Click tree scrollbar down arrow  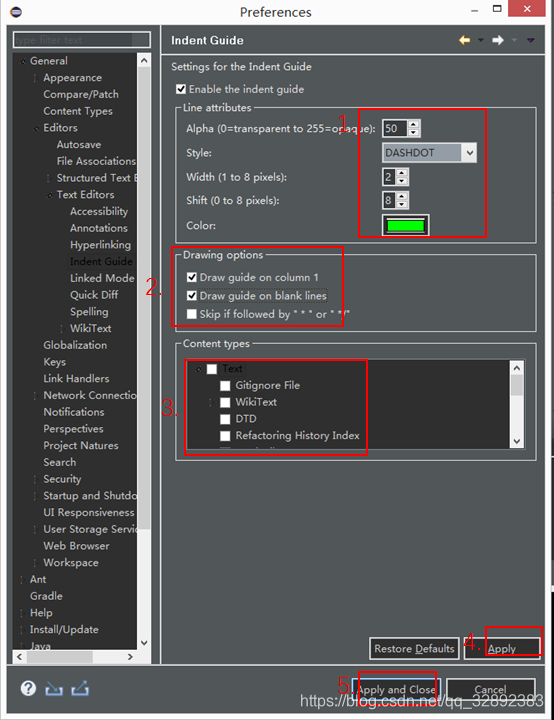[x=144, y=643]
